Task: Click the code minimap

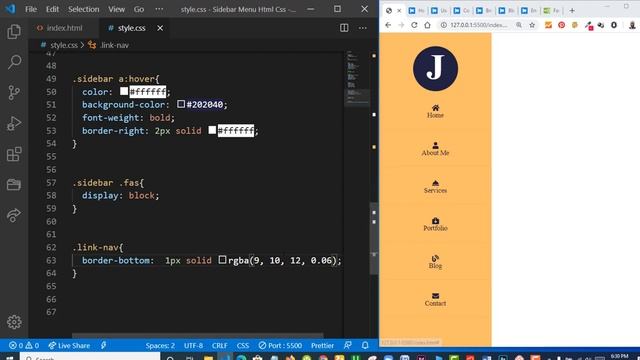Action: pyautogui.click(x=357, y=78)
